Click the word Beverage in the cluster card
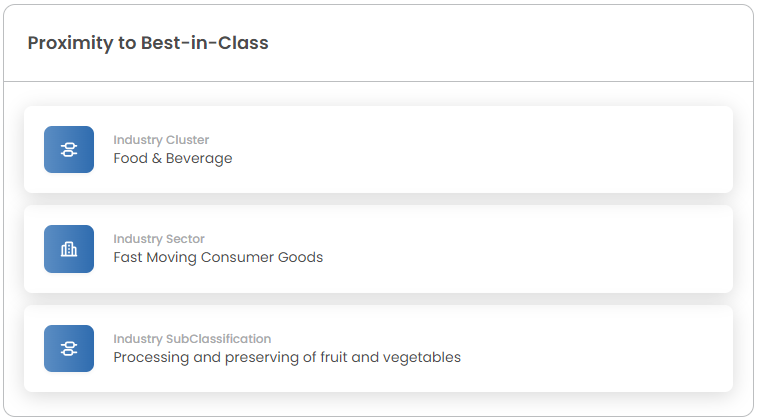Image resolution: width=758 pixels, height=420 pixels. coord(200,158)
